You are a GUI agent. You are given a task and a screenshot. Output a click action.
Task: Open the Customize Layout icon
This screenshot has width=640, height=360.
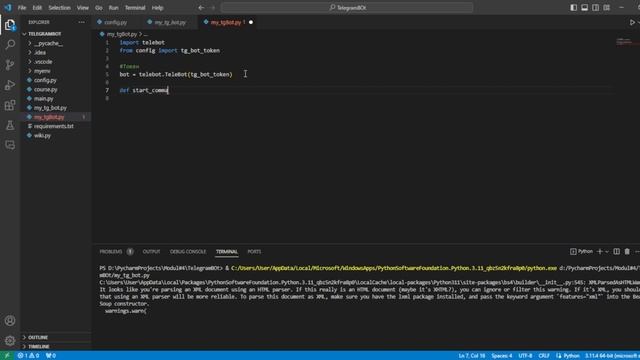[607, 7]
